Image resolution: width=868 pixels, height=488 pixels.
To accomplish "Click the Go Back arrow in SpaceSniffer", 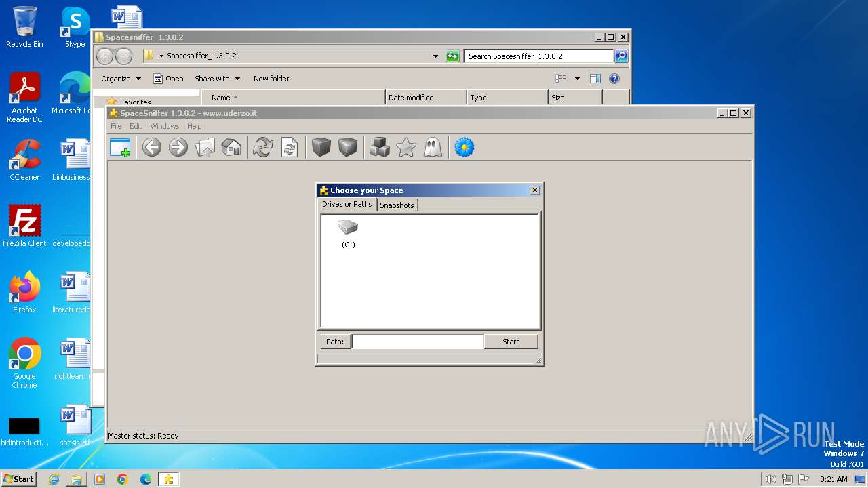I will [152, 147].
